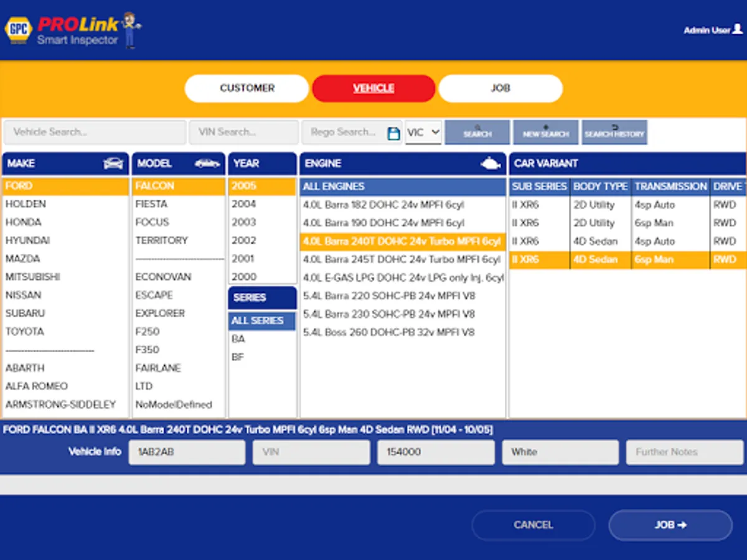Image resolution: width=747 pixels, height=560 pixels.
Task: Click the registration field showing 1AB2AB
Action: 187,452
